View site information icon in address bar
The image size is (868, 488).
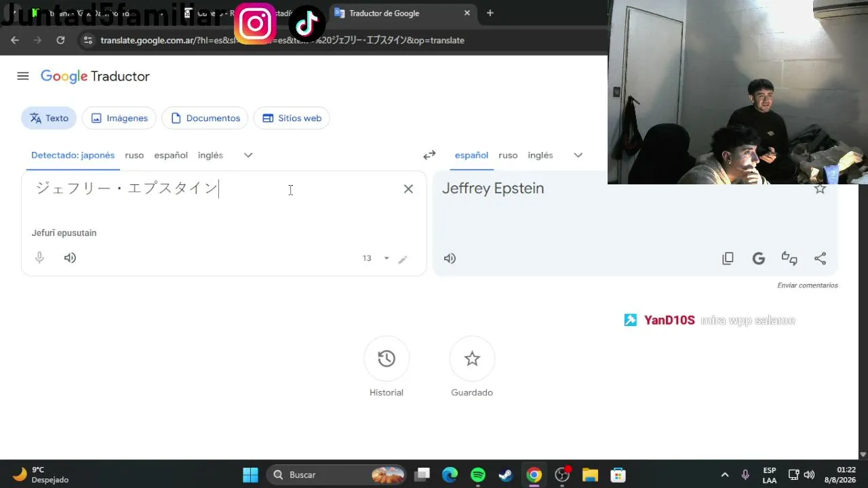point(87,40)
